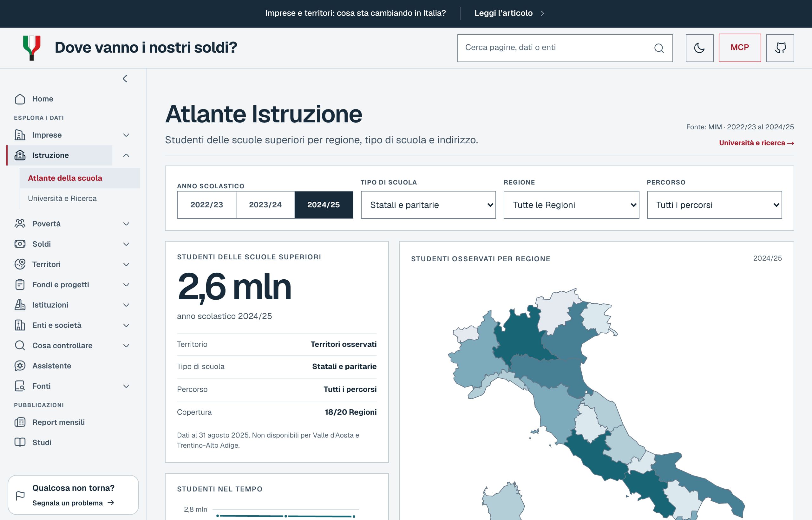Click the MCP button
This screenshot has width=812, height=520.
click(x=740, y=48)
